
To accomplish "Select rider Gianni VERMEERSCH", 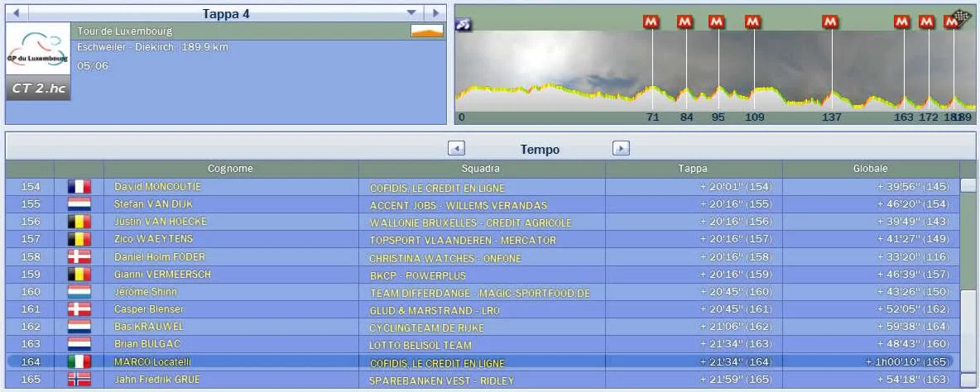I will (162, 274).
